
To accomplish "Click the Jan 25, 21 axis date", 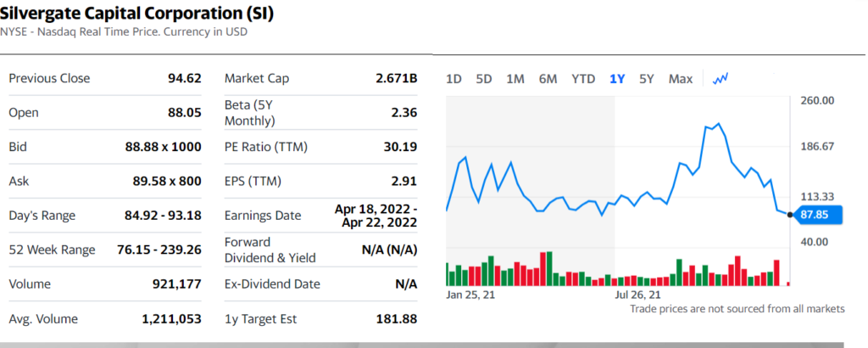I will 470,295.
